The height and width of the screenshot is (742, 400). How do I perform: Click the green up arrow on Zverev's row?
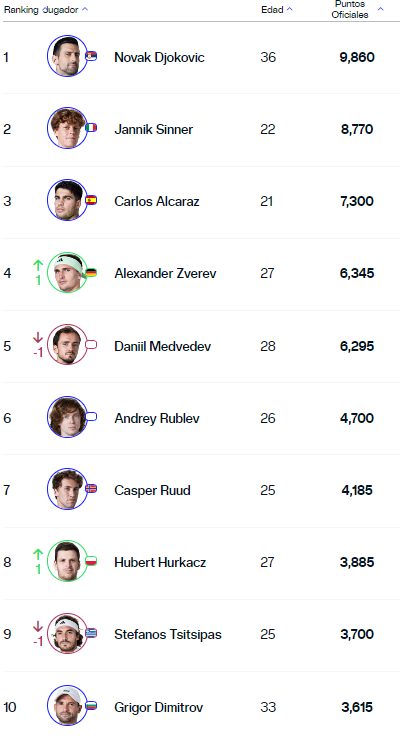click(38, 265)
